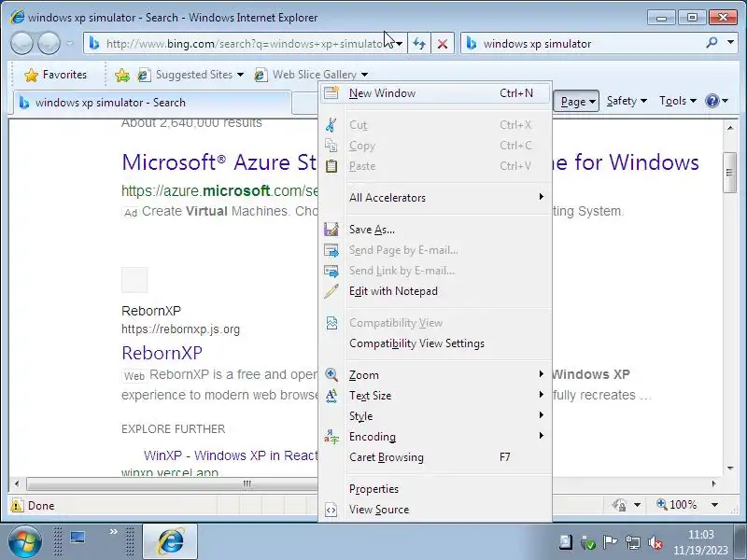Open search provider dropdown arrow
747x560 pixels.
(x=730, y=43)
